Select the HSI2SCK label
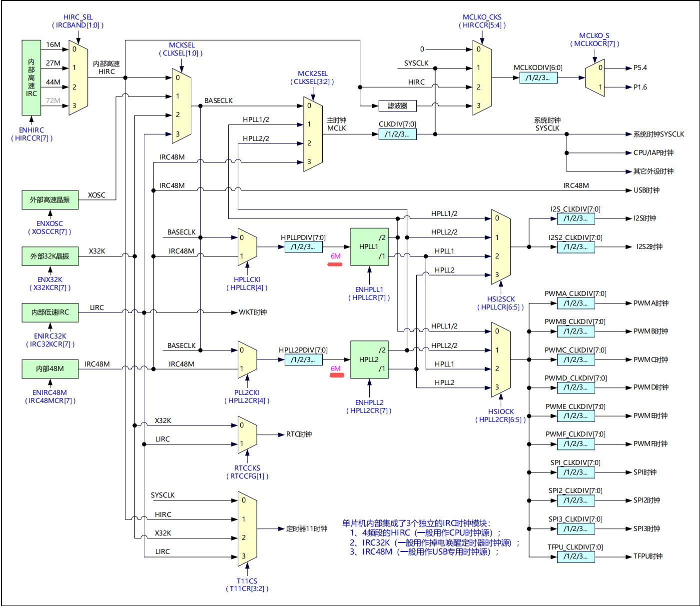 pyautogui.click(x=501, y=299)
